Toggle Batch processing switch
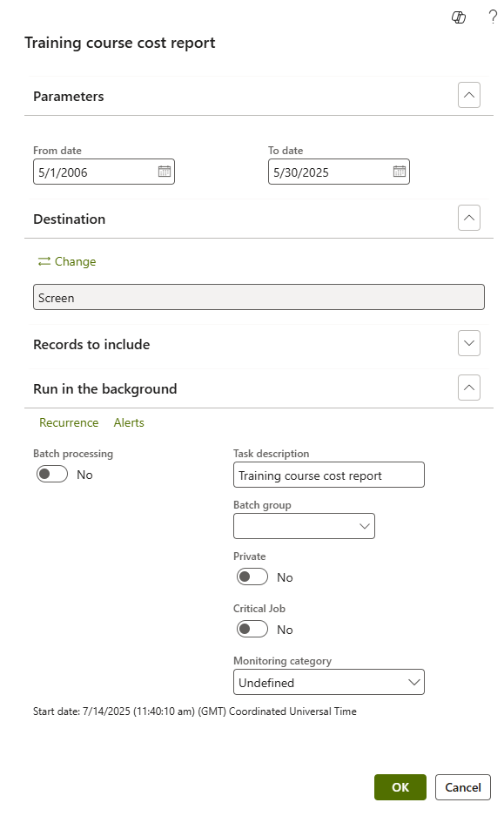 point(52,474)
